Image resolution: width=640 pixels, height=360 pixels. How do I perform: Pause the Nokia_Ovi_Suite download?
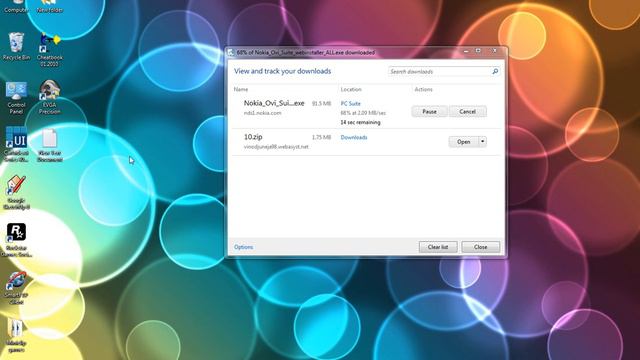pos(429,111)
